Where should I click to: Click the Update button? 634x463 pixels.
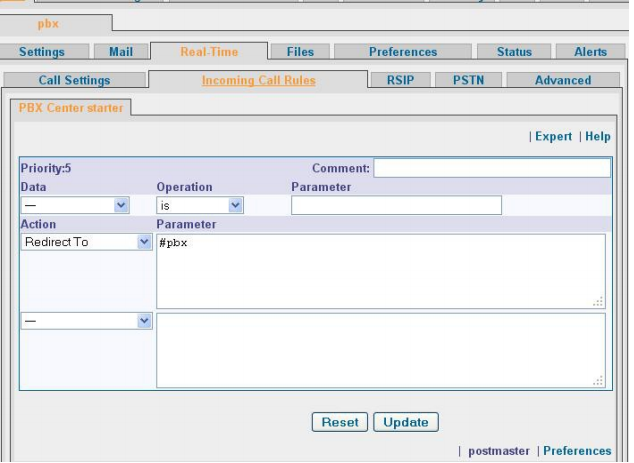click(406, 422)
